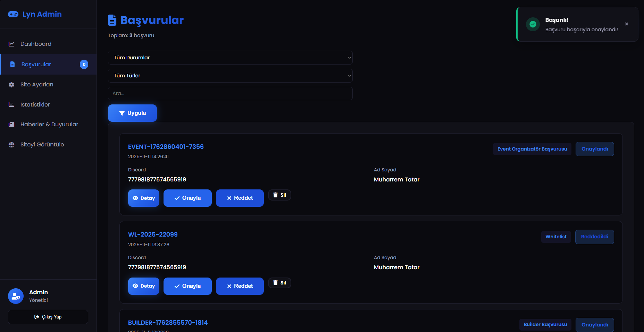Click the Admin user avatar icon
This screenshot has width=644, height=332.
(x=16, y=296)
